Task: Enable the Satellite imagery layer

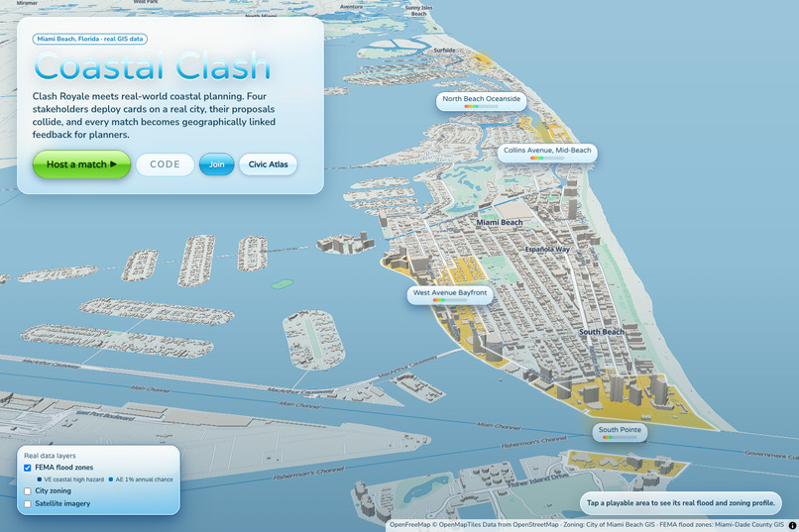Action: 28,504
